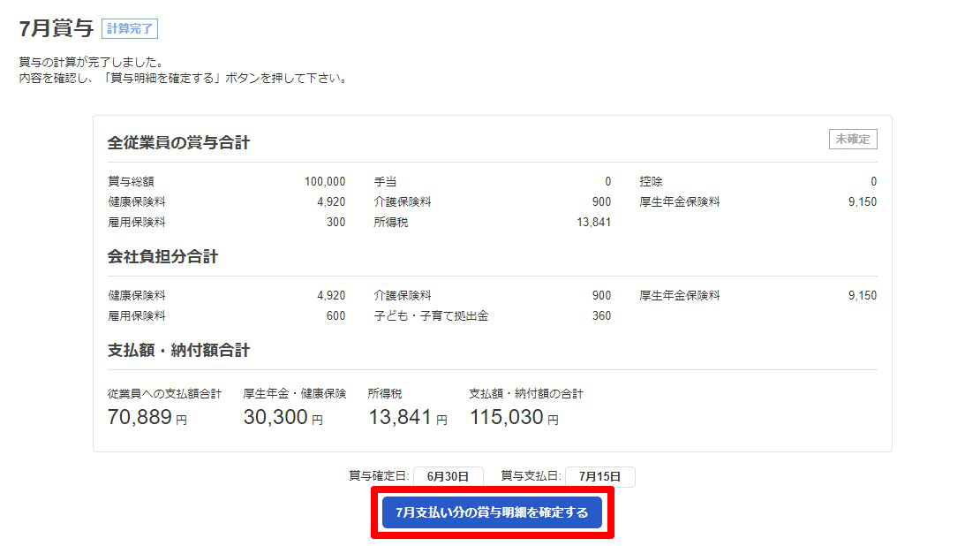Image resolution: width=980 pixels, height=546 pixels.
Task: Click the 未確定 status label
Action: tap(853, 140)
